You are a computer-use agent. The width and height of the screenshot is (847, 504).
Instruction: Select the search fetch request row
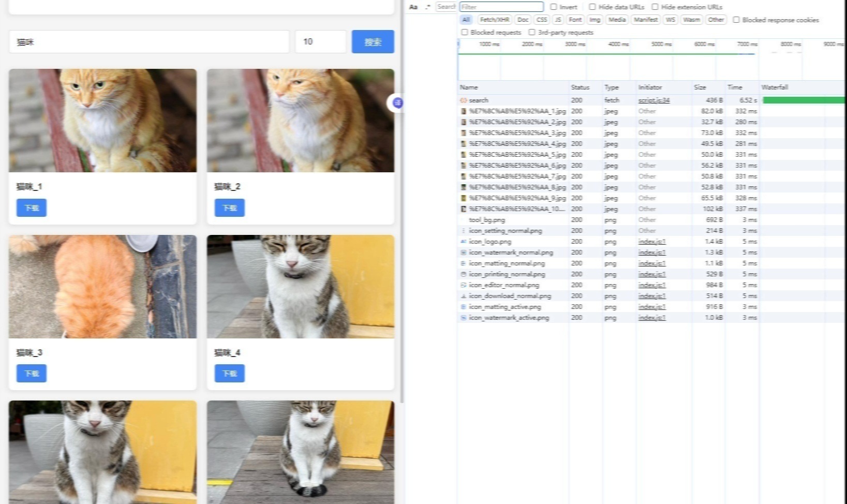[x=651, y=100]
